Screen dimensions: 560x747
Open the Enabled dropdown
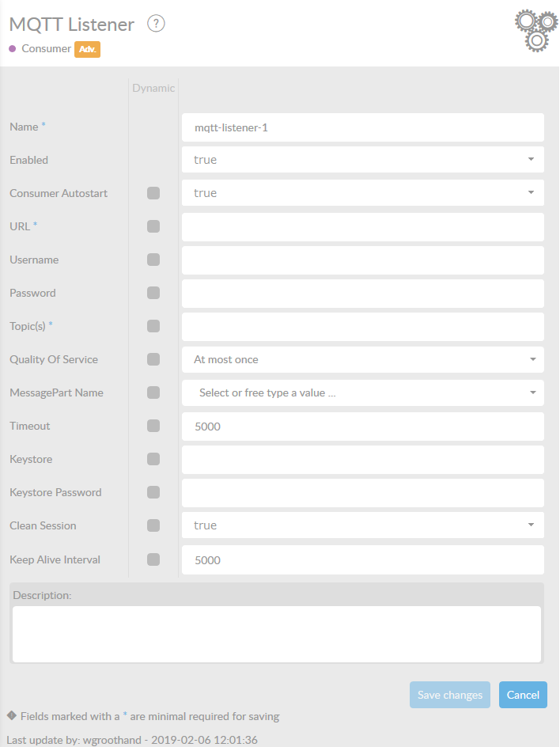362,160
